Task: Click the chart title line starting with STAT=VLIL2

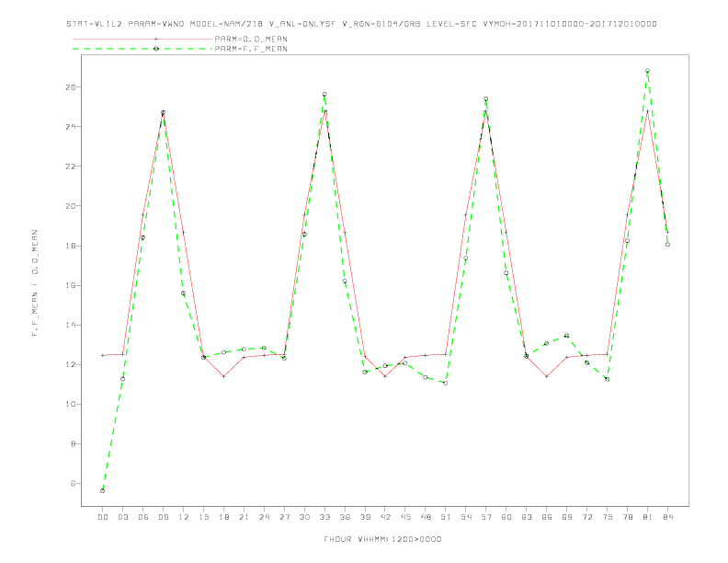Action: (x=361, y=24)
